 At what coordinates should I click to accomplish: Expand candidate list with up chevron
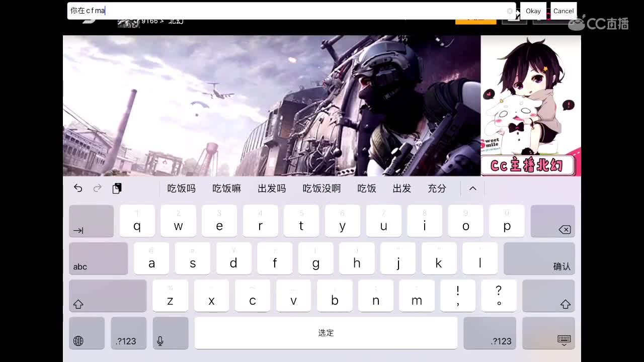472,188
